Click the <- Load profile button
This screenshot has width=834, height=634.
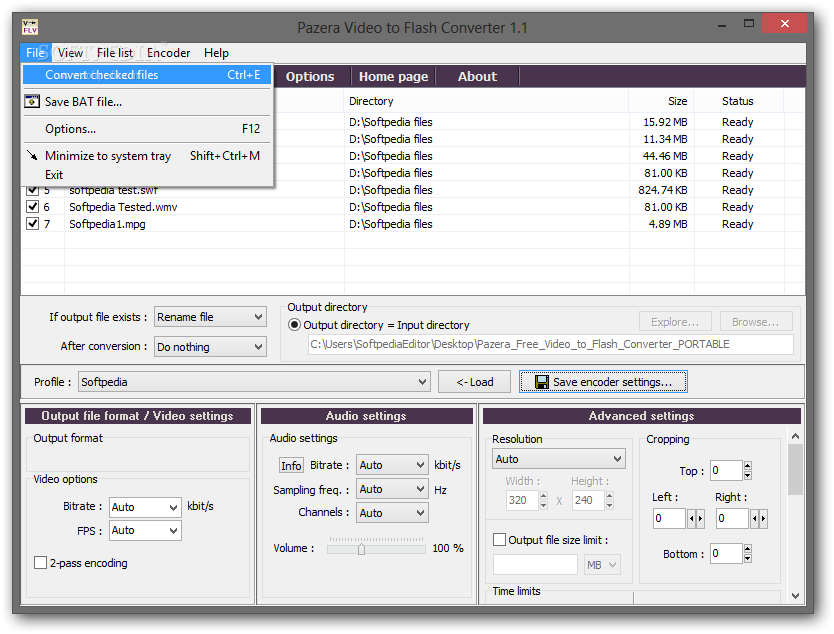pyautogui.click(x=474, y=382)
